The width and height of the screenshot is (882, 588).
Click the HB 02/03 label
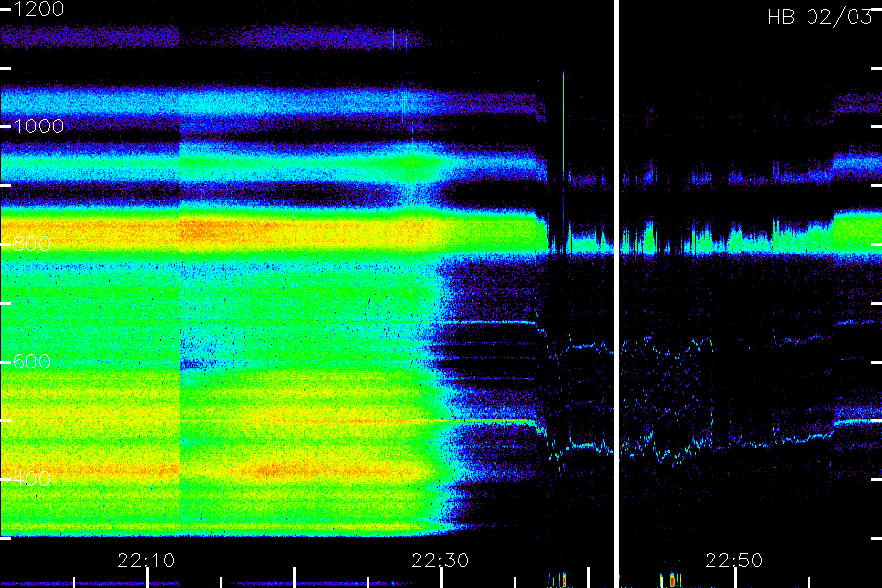click(x=820, y=17)
